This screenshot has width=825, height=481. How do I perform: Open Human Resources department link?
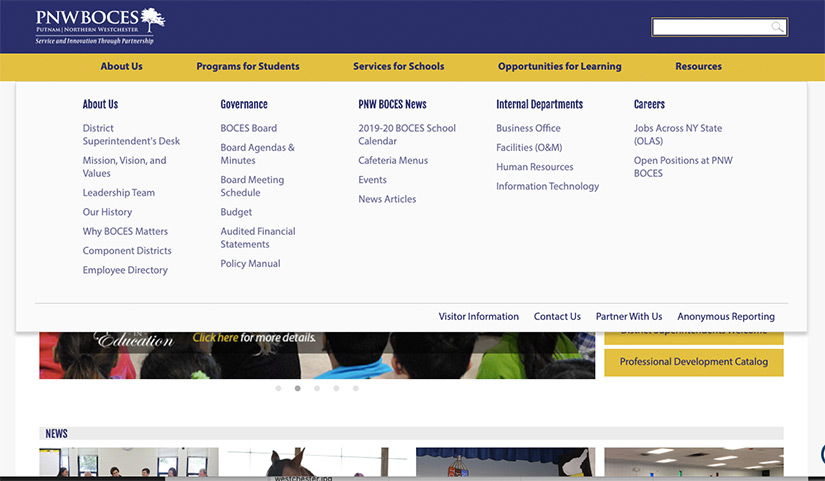tap(534, 167)
